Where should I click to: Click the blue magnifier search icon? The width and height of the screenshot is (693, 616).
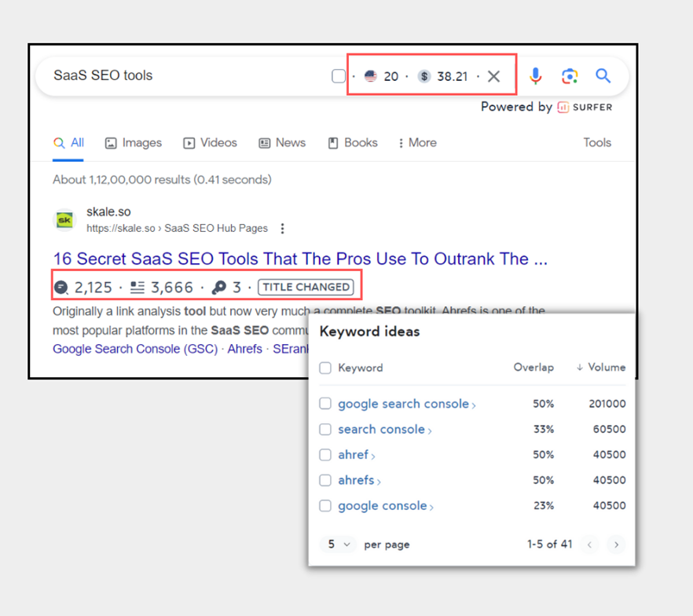[x=603, y=75]
